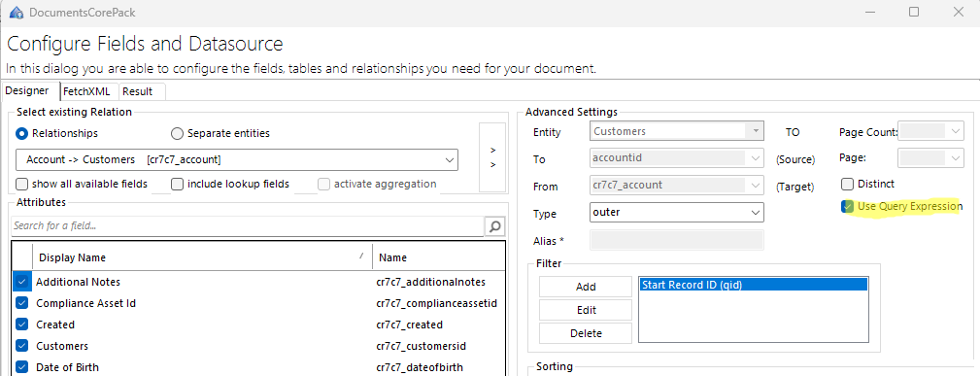
Task: Click the Add filter button
Action: coord(586,287)
